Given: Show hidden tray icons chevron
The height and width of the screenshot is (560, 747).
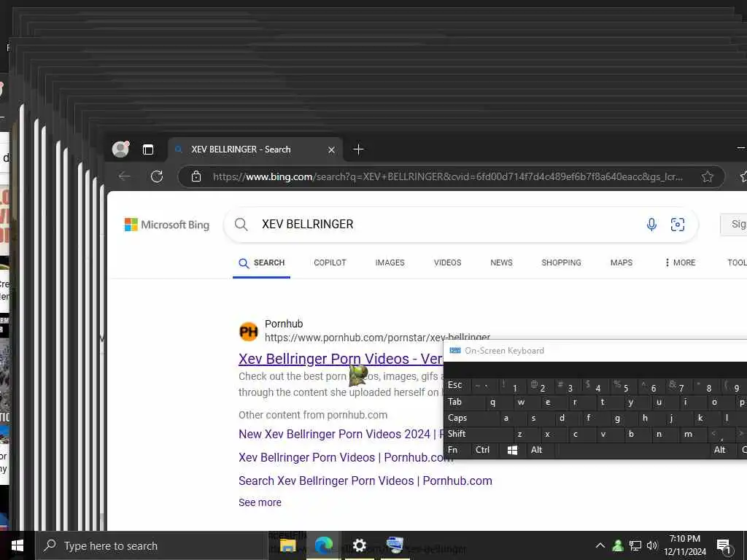Looking at the screenshot, I should pyautogui.click(x=600, y=545).
